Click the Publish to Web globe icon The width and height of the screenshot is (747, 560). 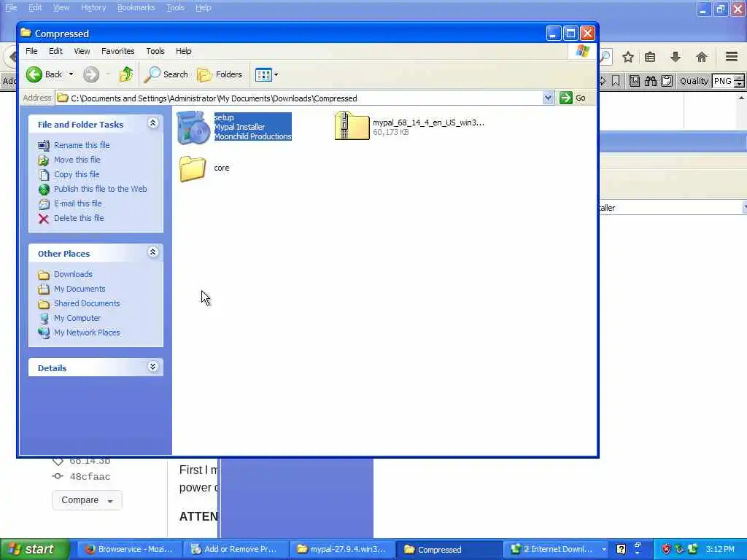click(x=43, y=189)
